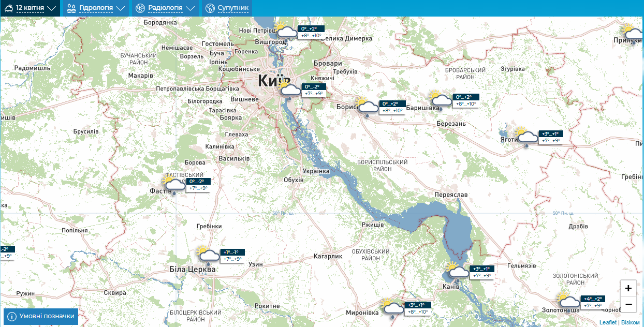Switch to the Супутник view
The image size is (644, 327).
tap(227, 8)
